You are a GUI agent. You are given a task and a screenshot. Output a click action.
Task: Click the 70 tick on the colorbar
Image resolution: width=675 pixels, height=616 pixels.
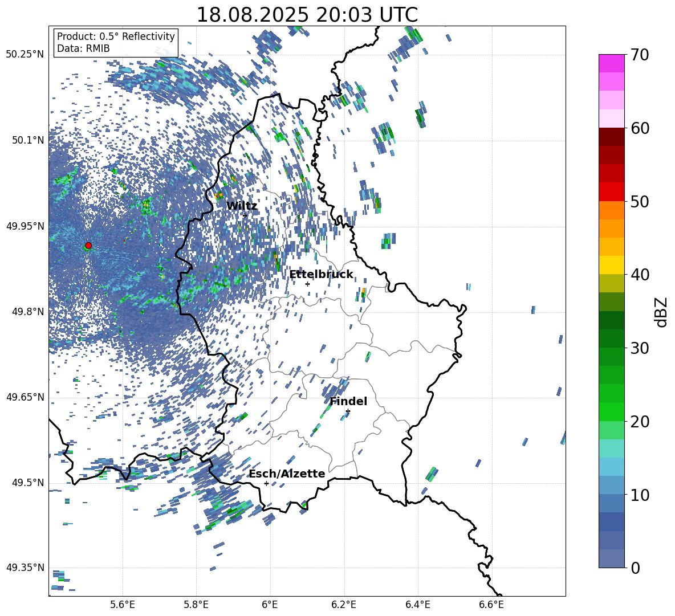[x=640, y=55]
